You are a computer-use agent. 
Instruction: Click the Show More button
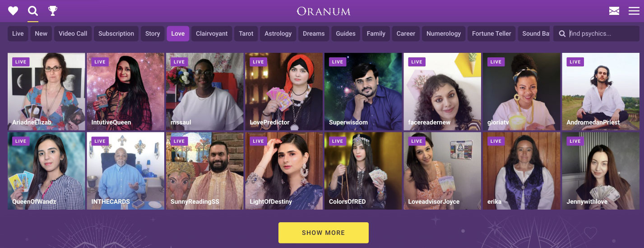tap(324, 233)
